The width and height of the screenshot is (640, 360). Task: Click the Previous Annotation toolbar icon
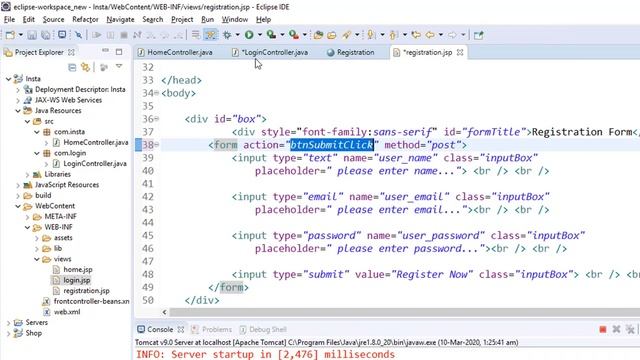[393, 35]
